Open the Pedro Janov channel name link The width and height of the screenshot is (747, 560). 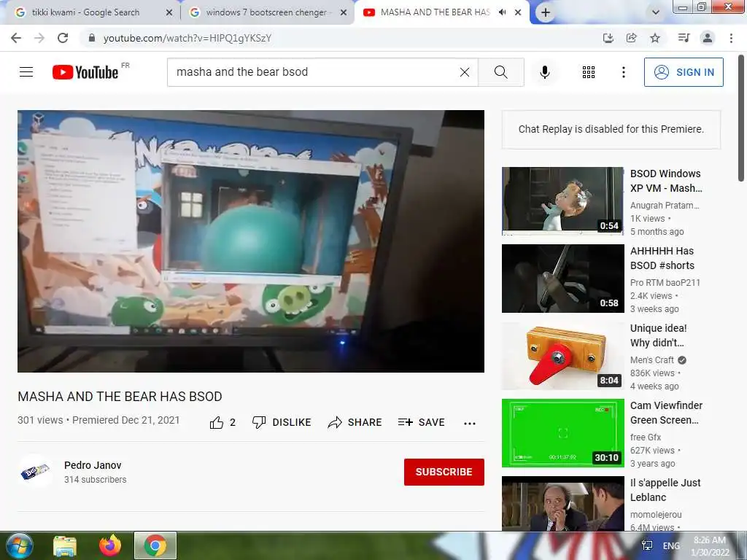pyautogui.click(x=93, y=465)
